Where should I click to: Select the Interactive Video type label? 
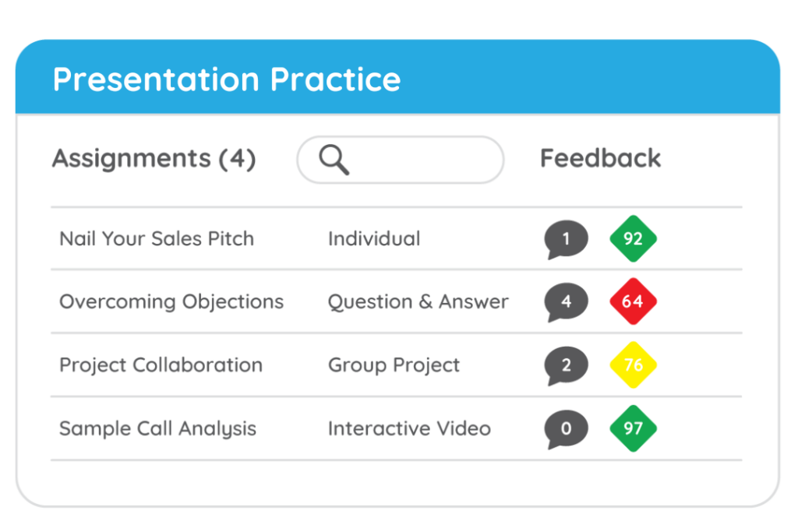(x=409, y=428)
